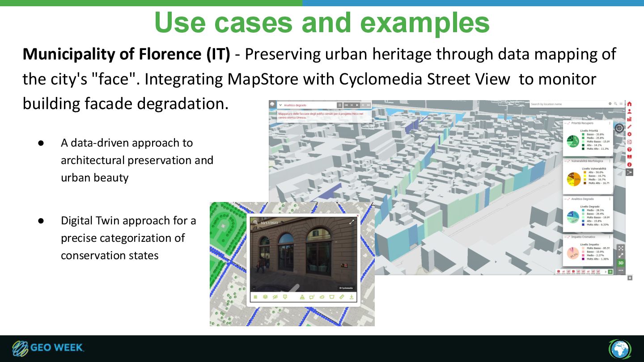This screenshot has height=362, width=644.
Task: Open search settings gear in search bar
Action: pyautogui.click(x=610, y=104)
